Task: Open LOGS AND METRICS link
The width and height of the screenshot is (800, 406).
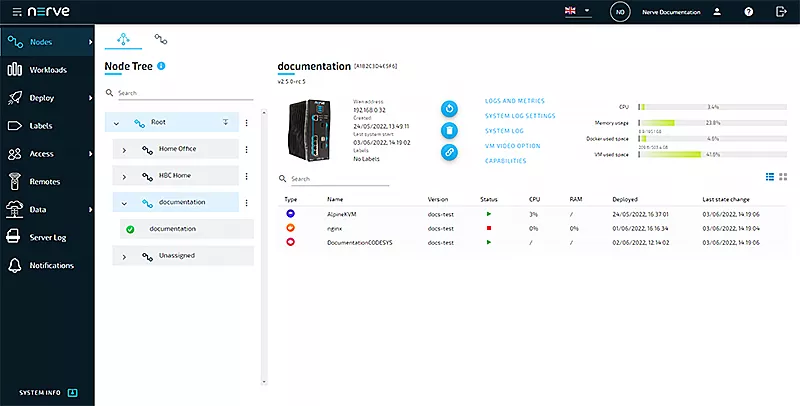Action: [514, 101]
